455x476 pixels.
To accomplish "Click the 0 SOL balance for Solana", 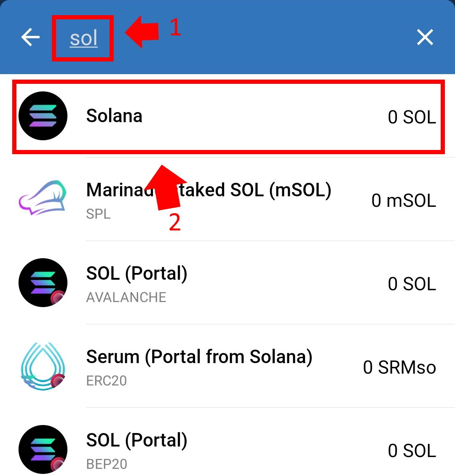I will [x=412, y=117].
